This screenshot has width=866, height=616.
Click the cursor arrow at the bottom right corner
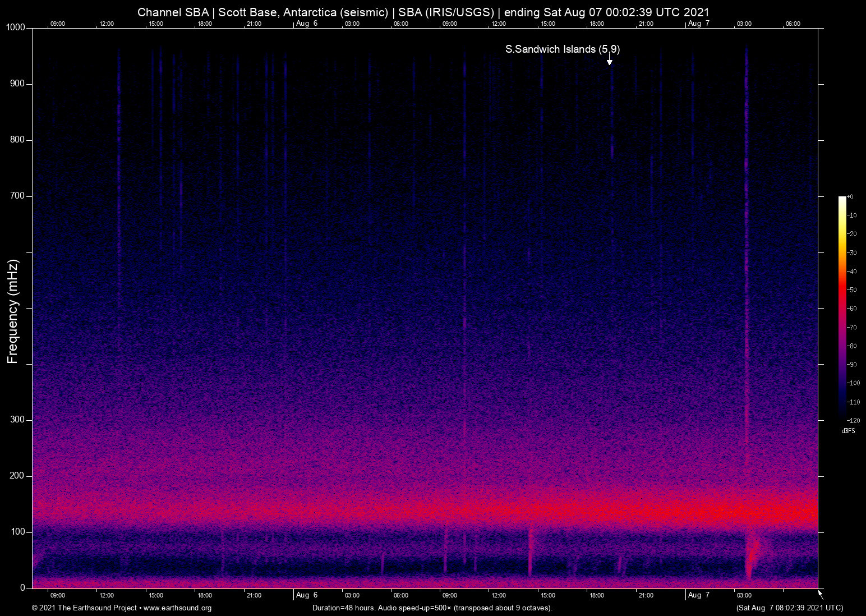pos(819,593)
